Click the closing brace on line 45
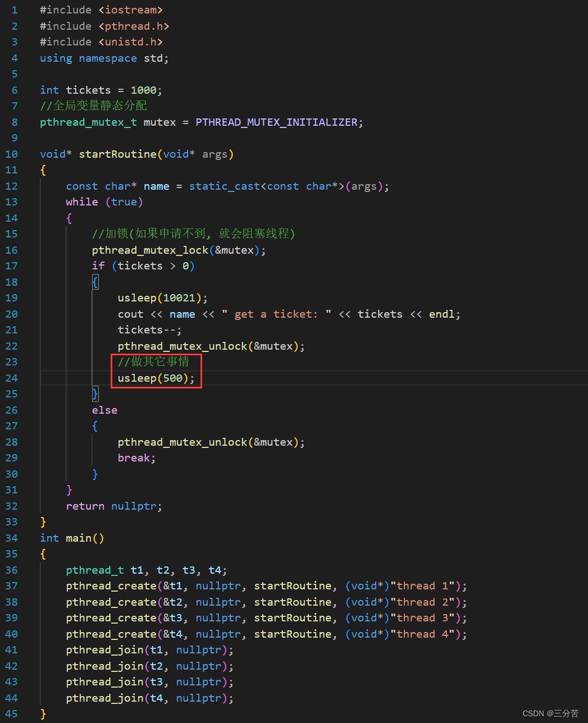588x723 pixels. pos(43,713)
